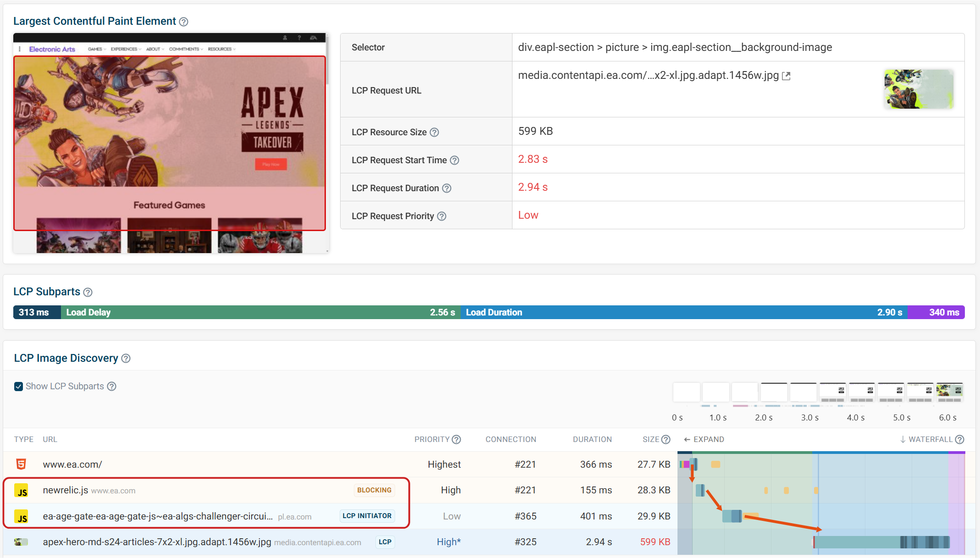Open the LCP Request URL external link icon
The image size is (980, 558).
[786, 76]
